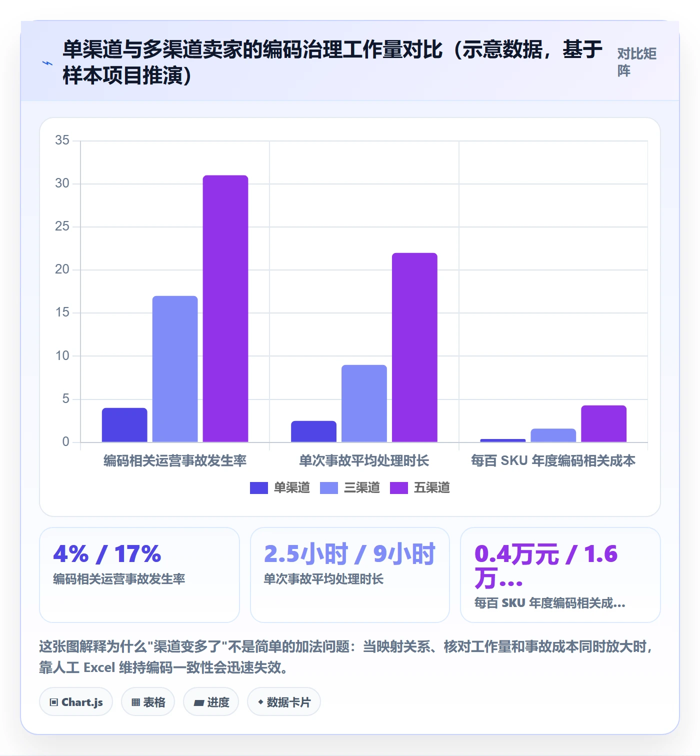Click the 表格 tag chip
This screenshot has height=756, width=700.
pyautogui.click(x=148, y=702)
